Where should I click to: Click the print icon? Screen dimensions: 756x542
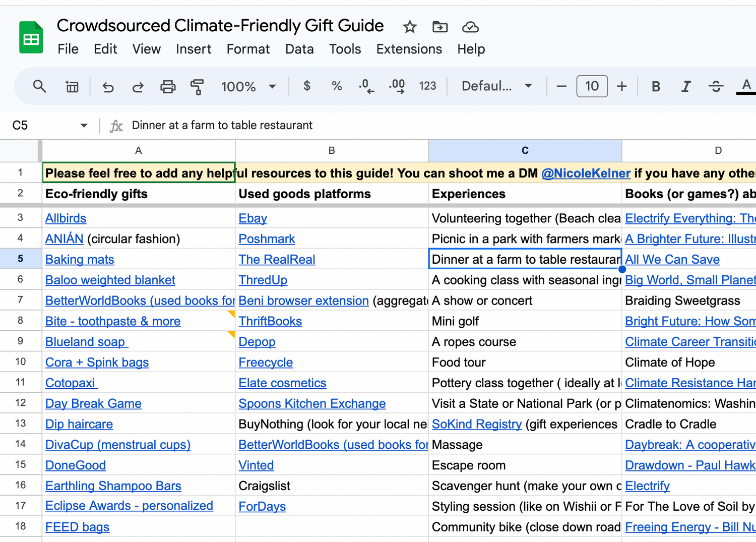[168, 87]
